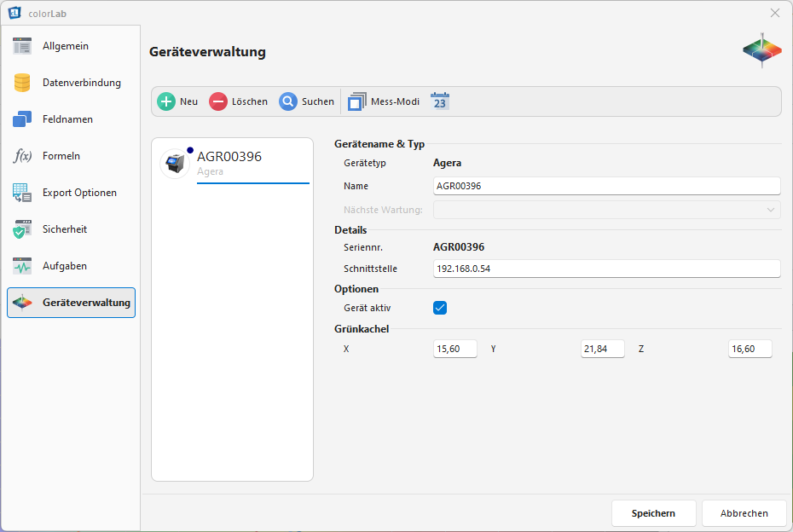This screenshot has height=532, width=793.
Task: Open the Mess-Modi device settings
Action: [385, 101]
